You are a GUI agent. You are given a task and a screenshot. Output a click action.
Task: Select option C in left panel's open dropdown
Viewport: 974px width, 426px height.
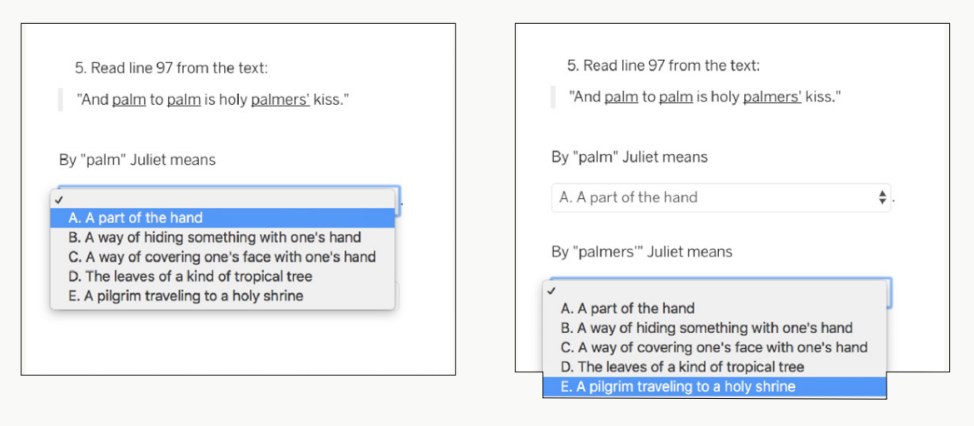tap(222, 257)
